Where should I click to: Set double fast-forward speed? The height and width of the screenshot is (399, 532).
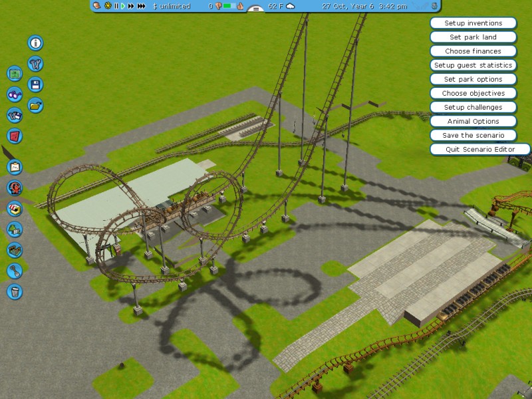tap(131, 6)
